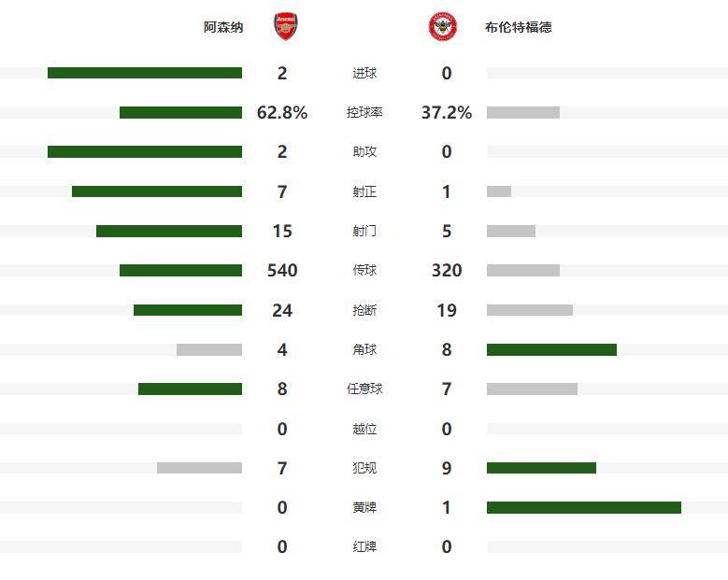Select the 越位 stat label
The height and width of the screenshot is (580, 728).
pos(364,429)
